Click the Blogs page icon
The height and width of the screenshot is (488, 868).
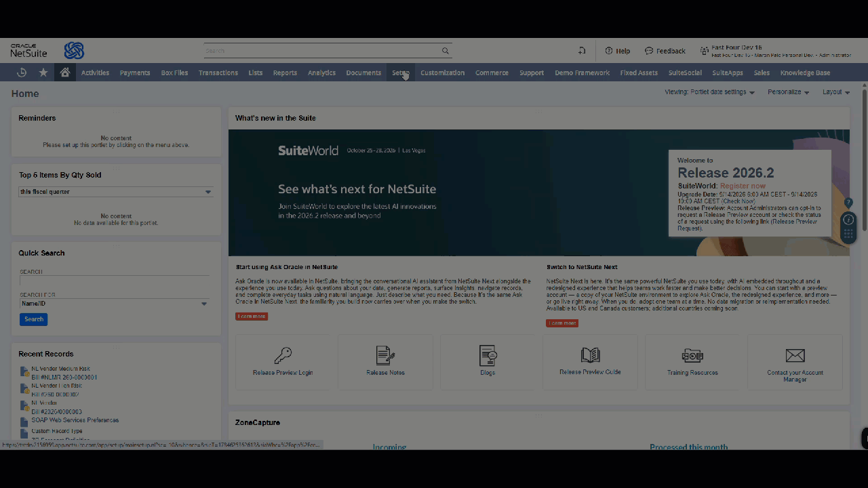click(x=488, y=355)
